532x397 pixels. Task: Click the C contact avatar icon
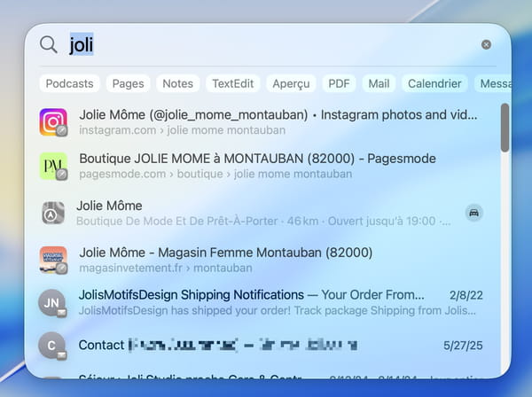[x=51, y=345]
